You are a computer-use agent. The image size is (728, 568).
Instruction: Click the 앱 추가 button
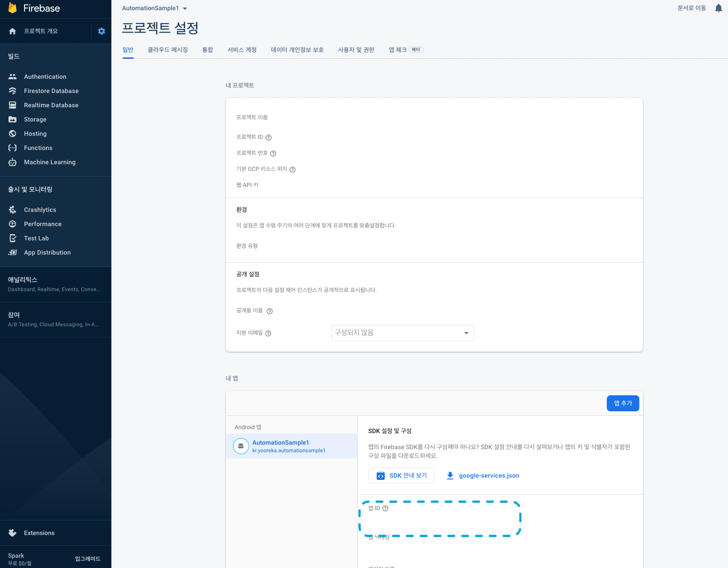[x=623, y=403]
